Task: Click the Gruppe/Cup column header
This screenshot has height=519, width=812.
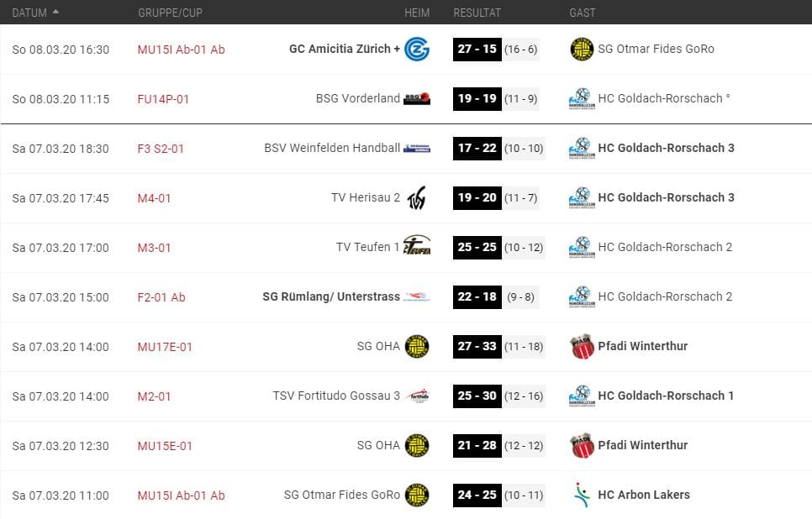Action: point(170,13)
